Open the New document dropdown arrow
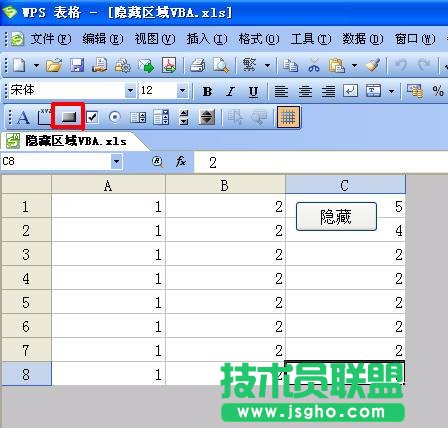448x428 pixels. [x=36, y=65]
